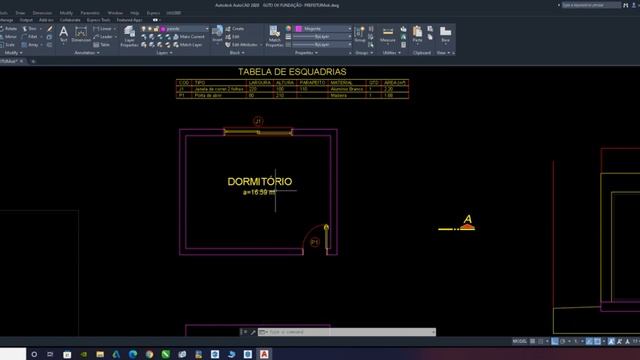Select the Scale tool

(x=8, y=45)
